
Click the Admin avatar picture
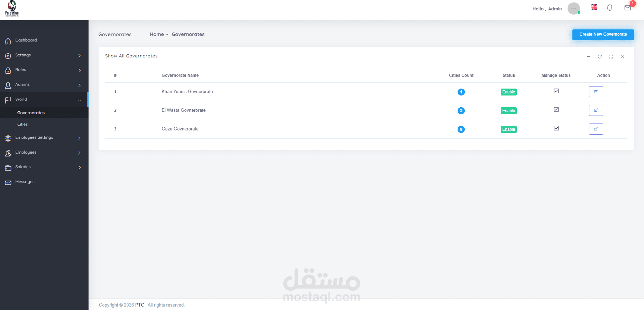(x=574, y=9)
